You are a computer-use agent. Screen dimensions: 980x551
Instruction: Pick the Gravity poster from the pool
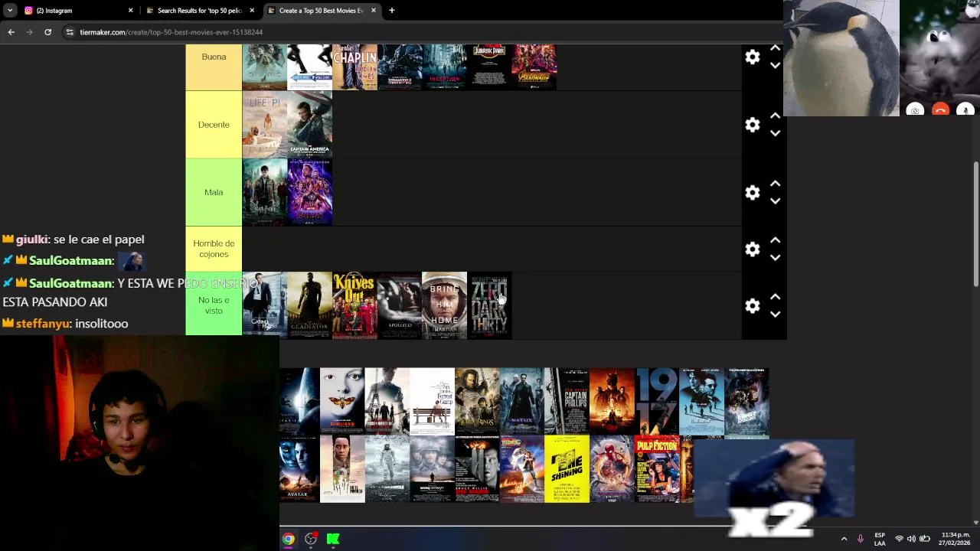299,401
